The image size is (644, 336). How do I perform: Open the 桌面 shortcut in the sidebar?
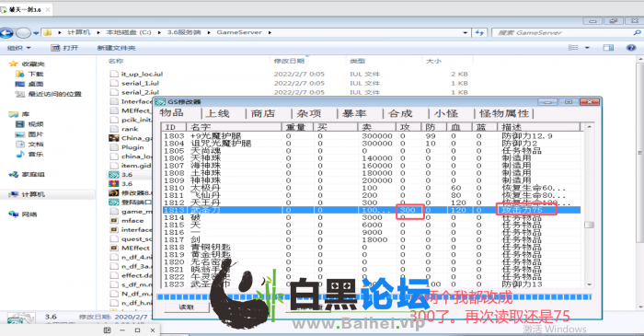pos(35,84)
